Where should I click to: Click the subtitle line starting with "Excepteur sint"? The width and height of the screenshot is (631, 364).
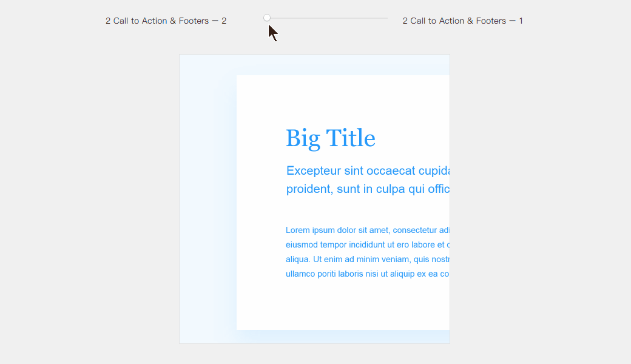coord(367,170)
